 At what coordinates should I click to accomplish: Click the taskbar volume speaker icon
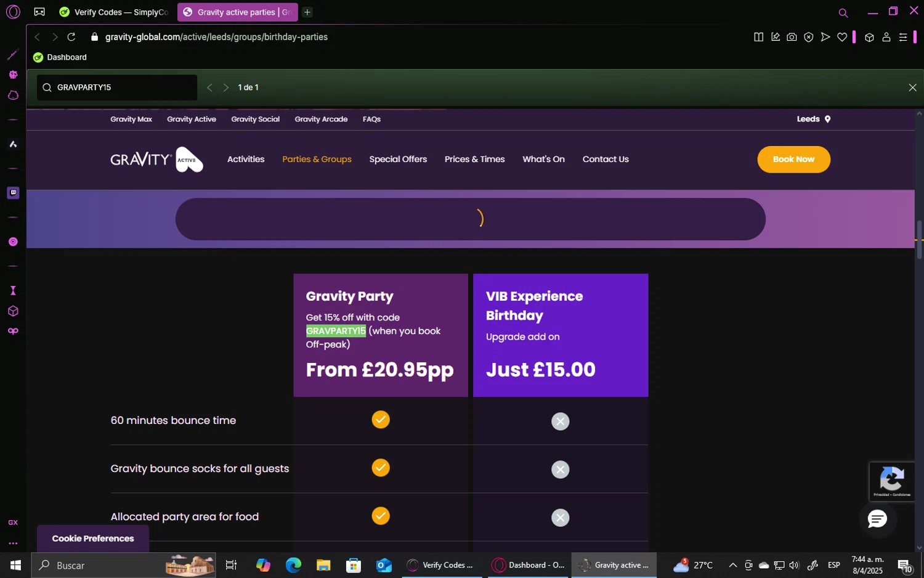tap(794, 565)
